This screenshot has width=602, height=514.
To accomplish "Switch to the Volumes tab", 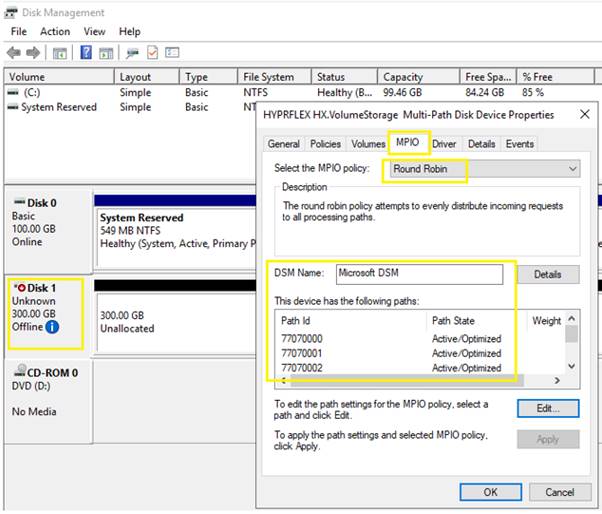I will pyautogui.click(x=368, y=144).
